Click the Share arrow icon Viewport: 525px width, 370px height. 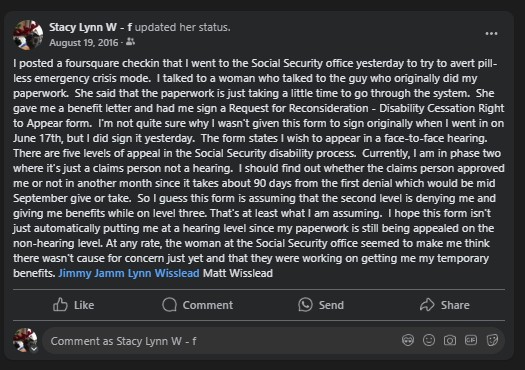click(x=427, y=305)
